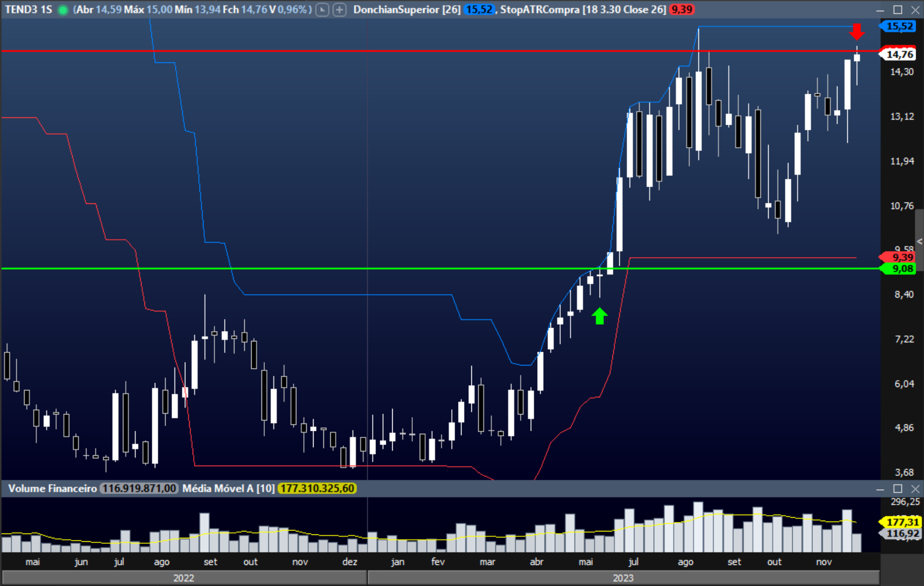Select the 2022 year bar on timeline
The height and width of the screenshot is (586, 924).
point(184,578)
